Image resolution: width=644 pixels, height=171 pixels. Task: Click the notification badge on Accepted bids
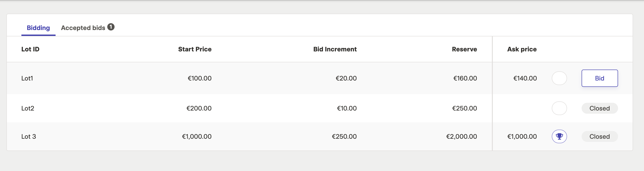coord(111,27)
